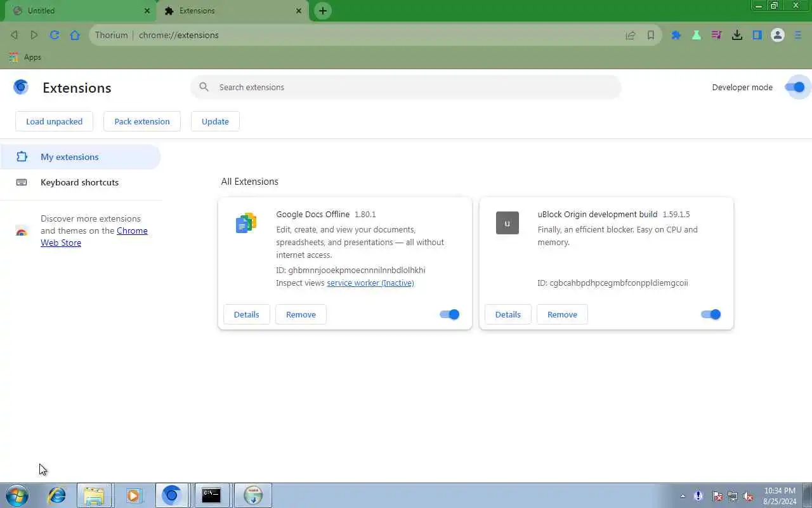
Task: Open the Thorium main menu
Action: tap(798, 35)
